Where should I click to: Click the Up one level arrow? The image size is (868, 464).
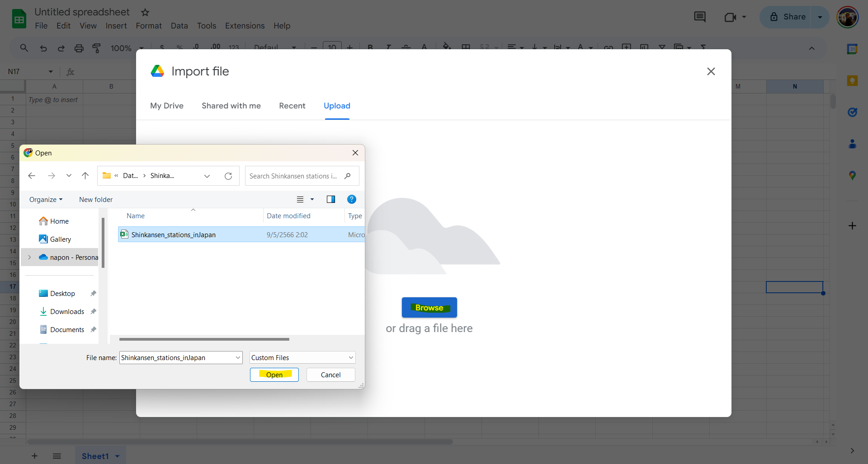coord(85,176)
